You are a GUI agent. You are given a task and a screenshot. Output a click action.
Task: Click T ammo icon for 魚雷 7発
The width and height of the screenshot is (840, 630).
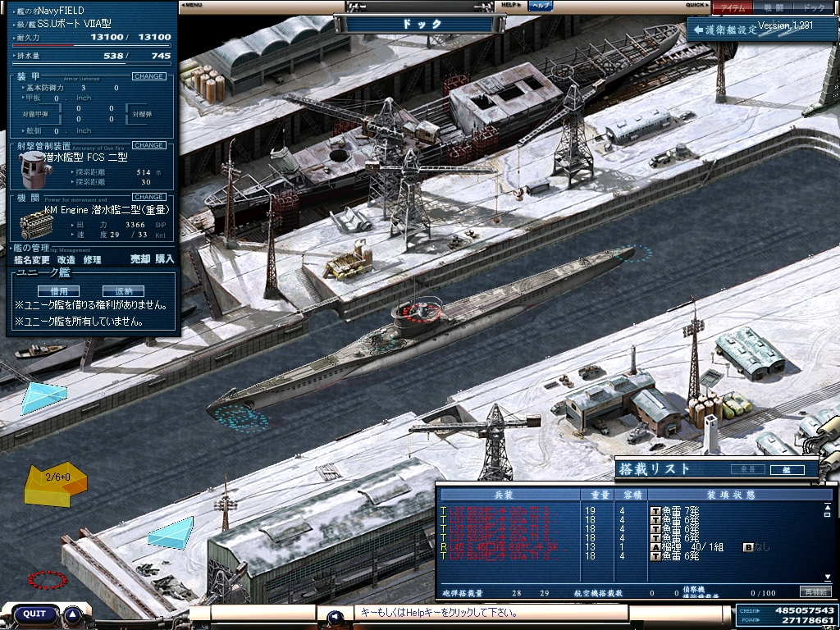click(655, 511)
